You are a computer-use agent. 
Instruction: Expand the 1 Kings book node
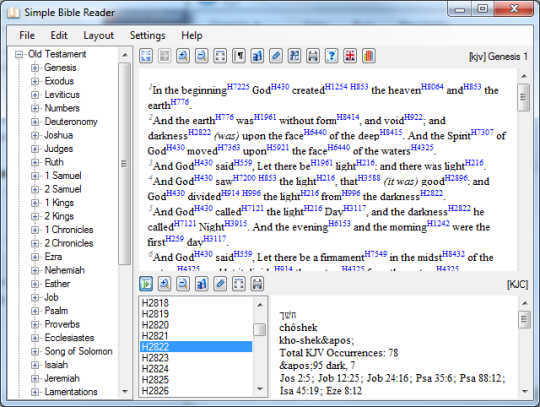(35, 203)
